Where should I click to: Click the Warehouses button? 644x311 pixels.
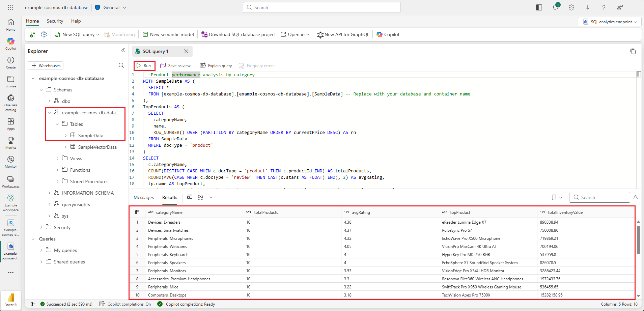pyautogui.click(x=46, y=65)
